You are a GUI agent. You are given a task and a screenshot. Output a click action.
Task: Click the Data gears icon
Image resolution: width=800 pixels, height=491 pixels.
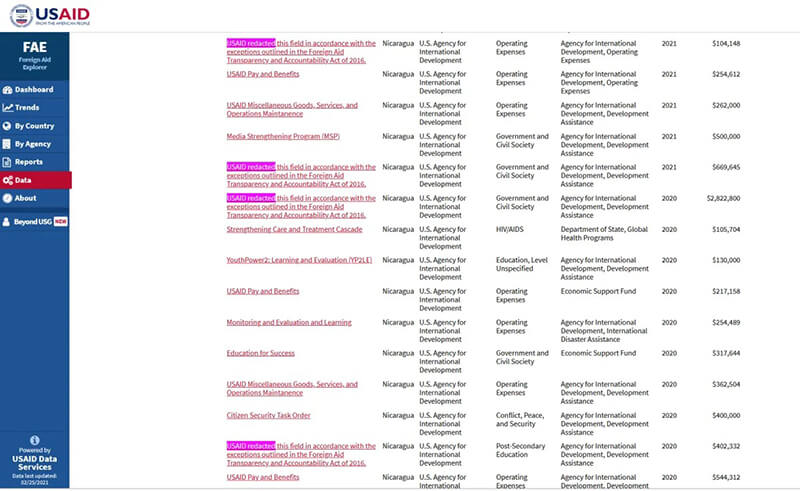(x=8, y=180)
